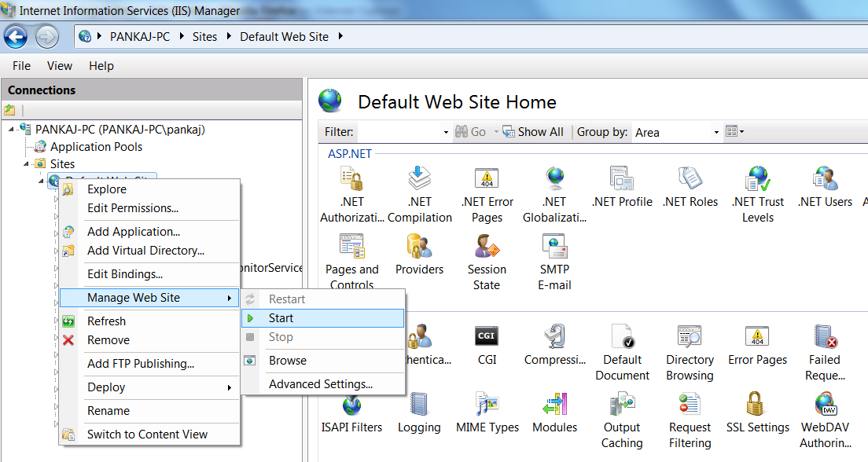Choose Refresh from the context menu
This screenshot has width=868, height=462.
(149, 321)
